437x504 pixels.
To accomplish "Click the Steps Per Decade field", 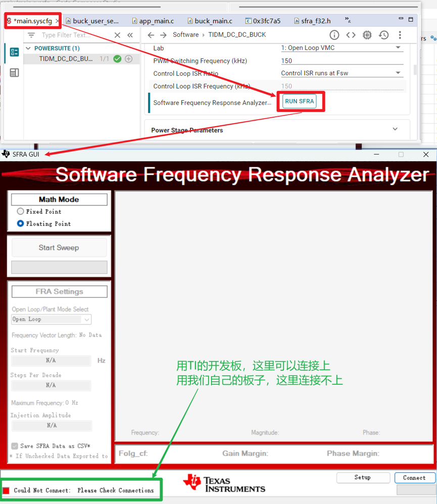I will click(x=51, y=385).
